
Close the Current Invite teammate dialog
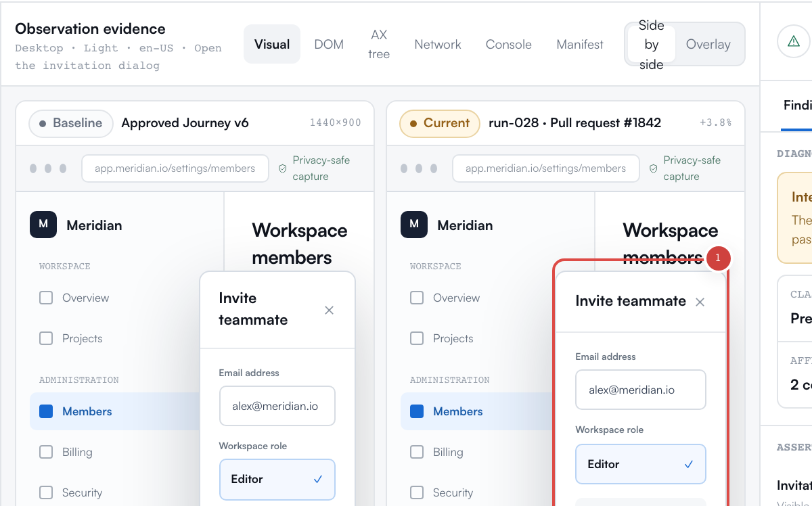pyautogui.click(x=700, y=302)
